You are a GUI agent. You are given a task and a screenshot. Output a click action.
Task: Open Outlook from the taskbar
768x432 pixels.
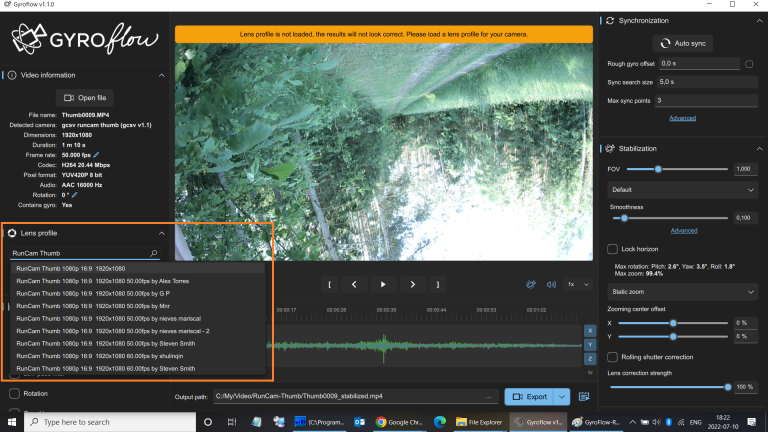pyautogui.click(x=359, y=422)
